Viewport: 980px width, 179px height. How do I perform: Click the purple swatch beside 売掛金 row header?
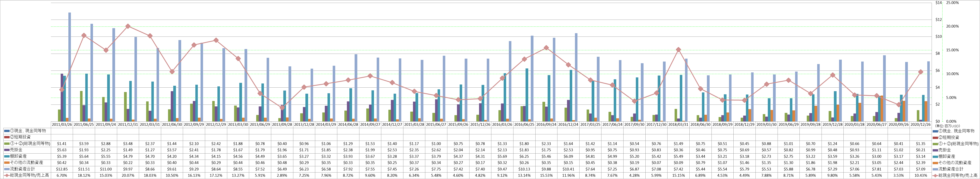click(x=7, y=150)
